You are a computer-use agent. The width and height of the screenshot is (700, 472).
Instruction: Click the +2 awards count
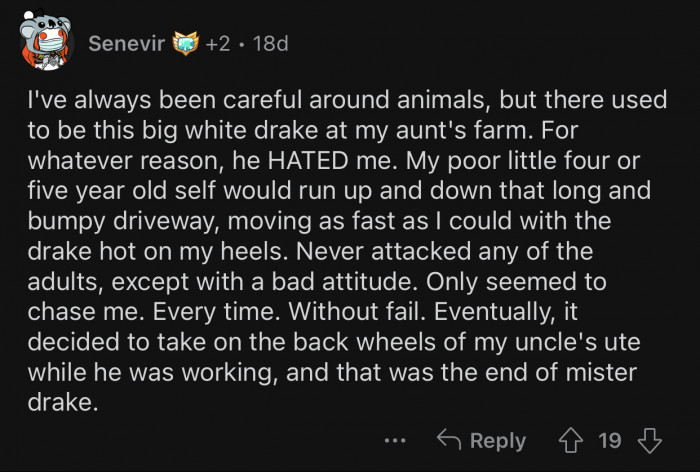point(218,44)
